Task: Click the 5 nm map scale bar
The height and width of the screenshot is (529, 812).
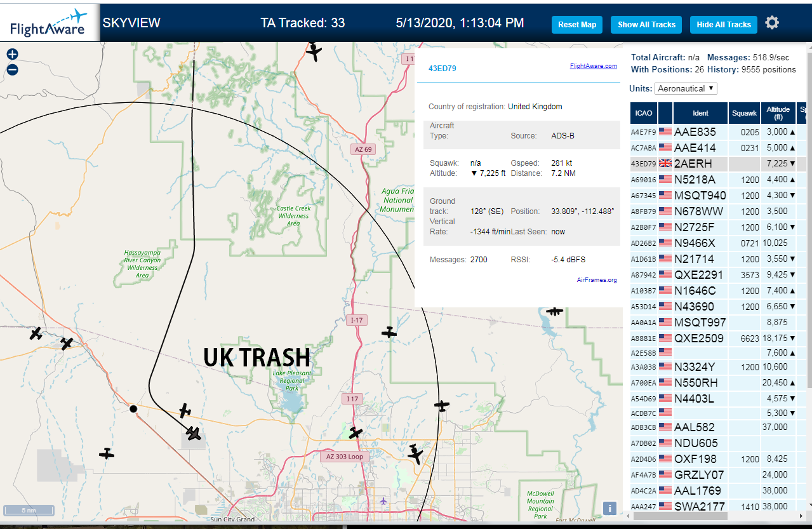Action: click(x=29, y=510)
